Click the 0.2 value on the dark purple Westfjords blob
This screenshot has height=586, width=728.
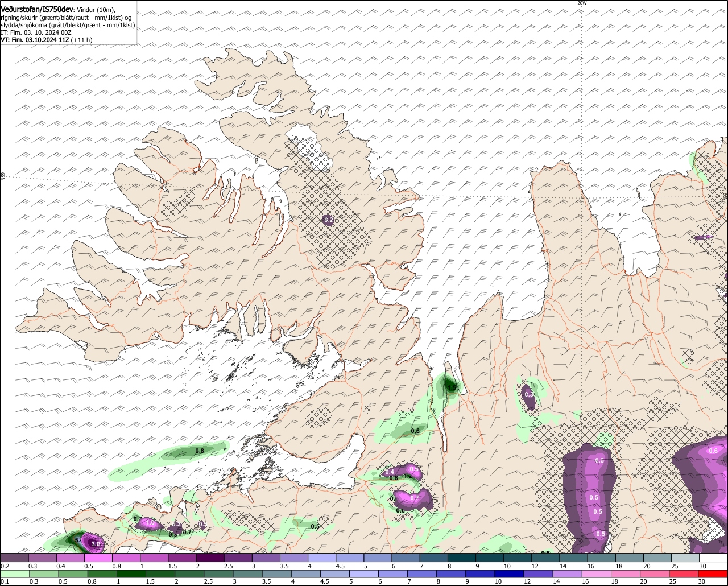click(x=328, y=220)
